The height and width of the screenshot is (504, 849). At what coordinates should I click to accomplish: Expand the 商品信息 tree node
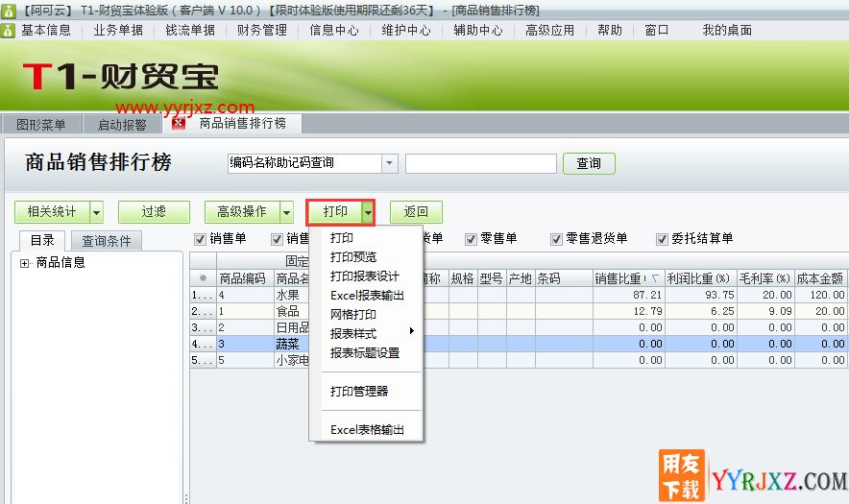[24, 263]
